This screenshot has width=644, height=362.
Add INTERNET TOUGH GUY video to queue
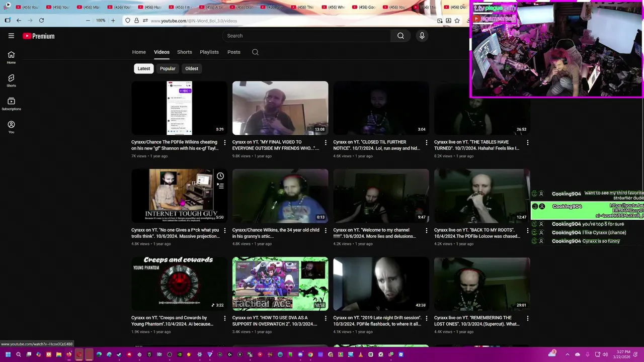pos(220,186)
